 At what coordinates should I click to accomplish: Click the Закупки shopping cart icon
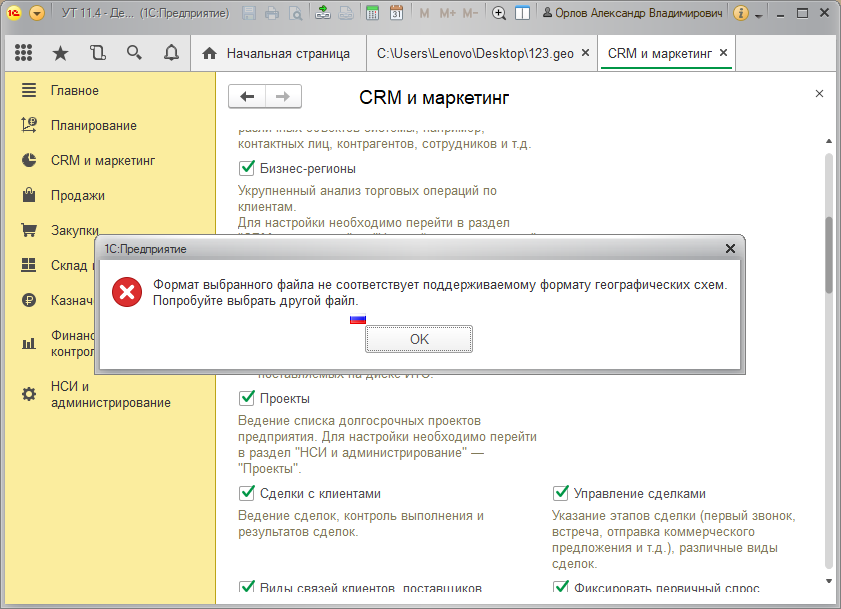click(29, 230)
